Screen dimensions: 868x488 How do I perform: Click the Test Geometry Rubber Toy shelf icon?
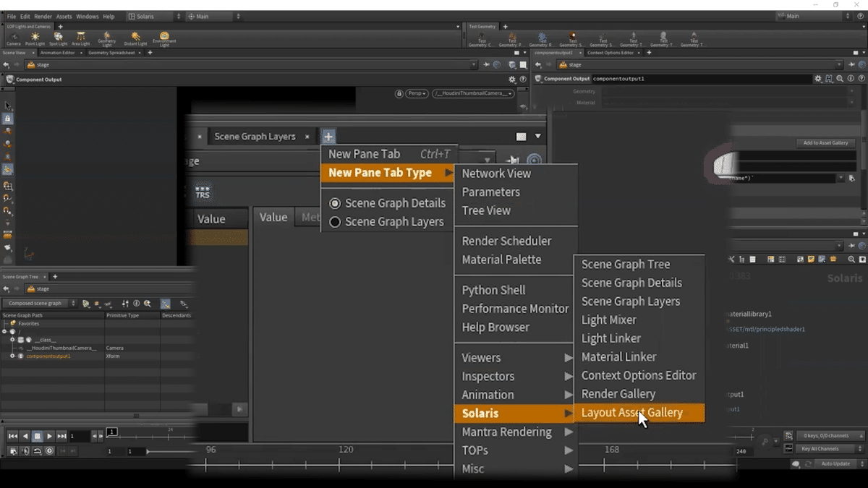click(x=542, y=39)
